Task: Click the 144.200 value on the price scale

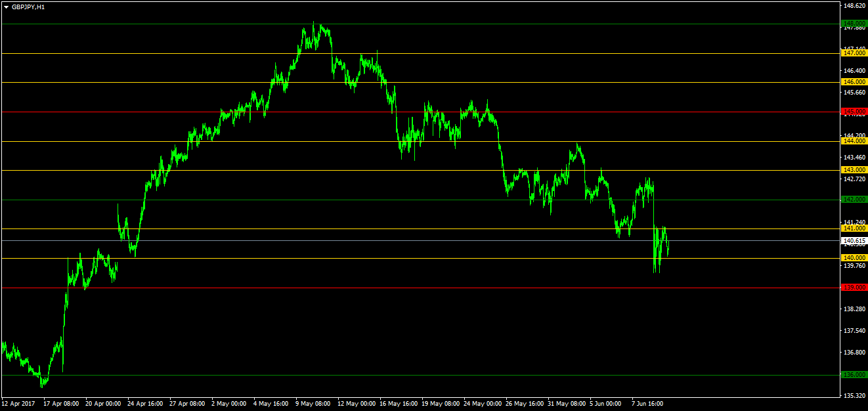Action: tap(854, 135)
